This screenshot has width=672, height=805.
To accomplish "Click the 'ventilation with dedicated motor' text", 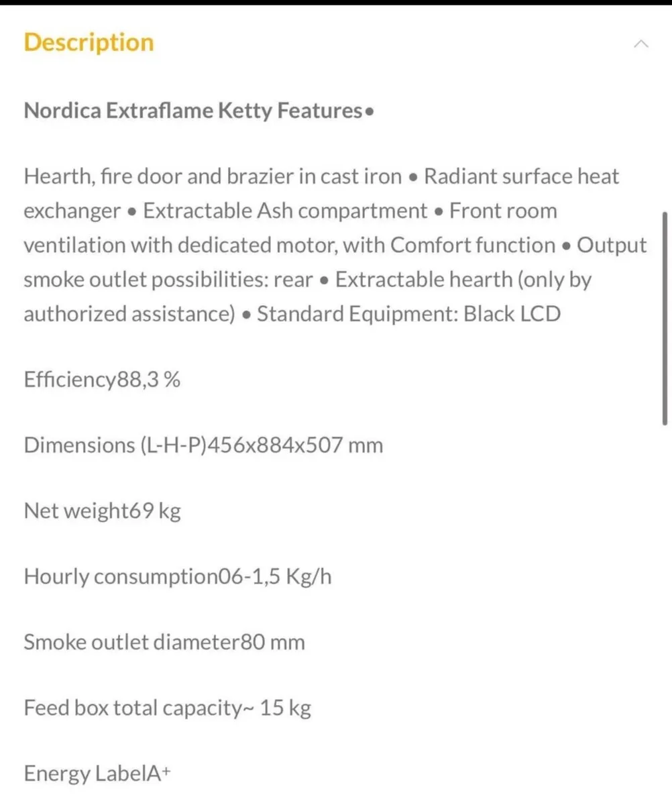I will click(x=180, y=246).
